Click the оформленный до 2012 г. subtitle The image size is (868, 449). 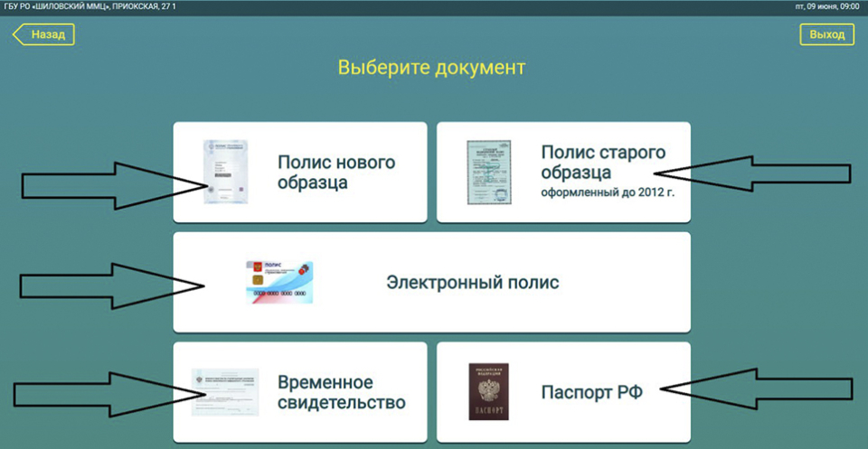[608, 192]
